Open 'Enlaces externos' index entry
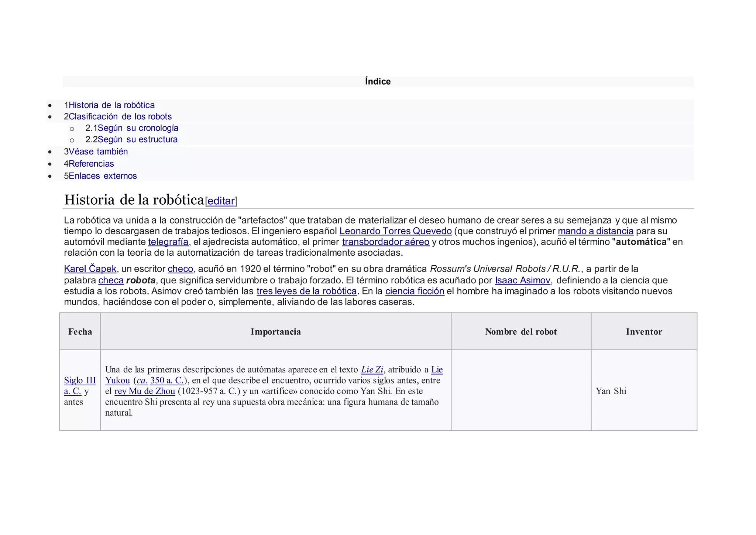 (102, 176)
